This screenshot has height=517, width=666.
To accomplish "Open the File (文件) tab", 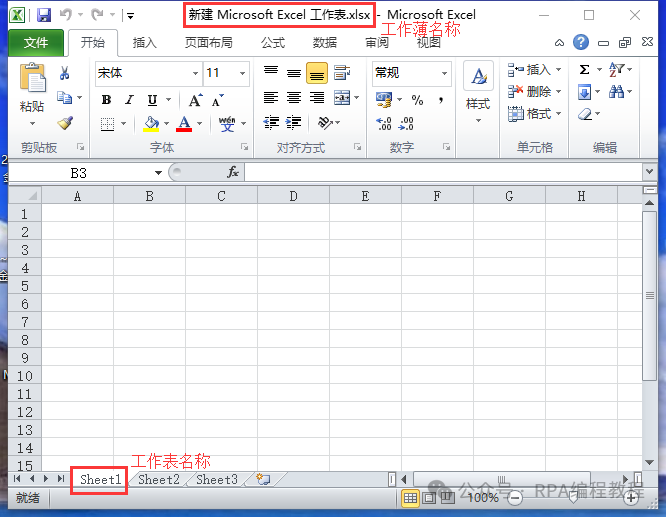I will 36,42.
